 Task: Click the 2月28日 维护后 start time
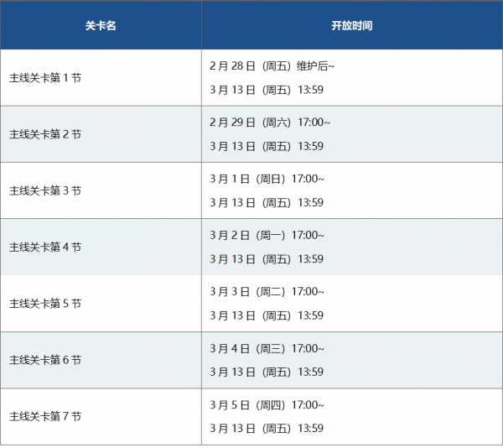(272, 65)
